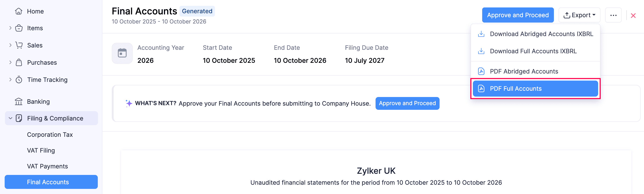This screenshot has height=194, width=644.
Task: Open Sales via the shopping cart icon
Action: 19,45
